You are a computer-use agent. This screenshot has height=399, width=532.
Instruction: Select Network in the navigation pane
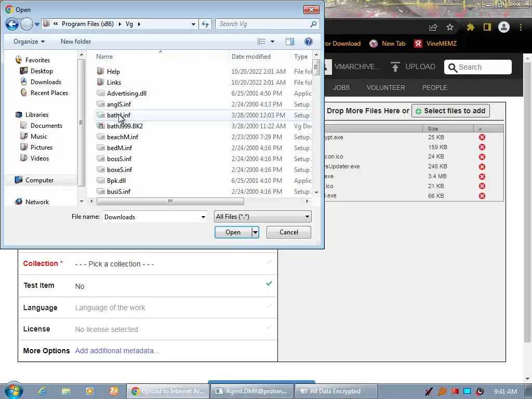click(x=37, y=202)
